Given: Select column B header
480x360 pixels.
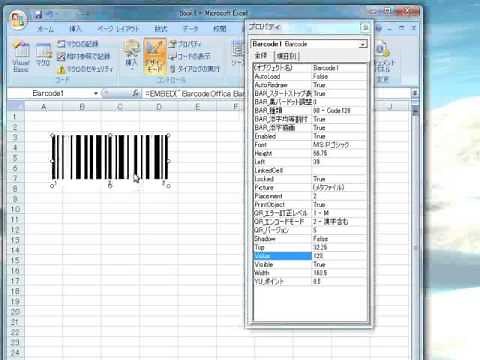Looking at the screenshot, I should [x=82, y=107].
